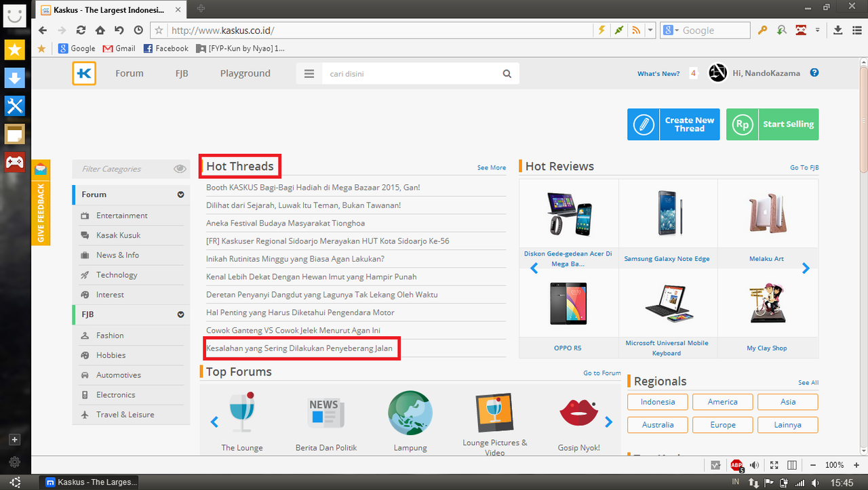Open the Automotives FJB category
868x490 pixels.
tap(119, 375)
